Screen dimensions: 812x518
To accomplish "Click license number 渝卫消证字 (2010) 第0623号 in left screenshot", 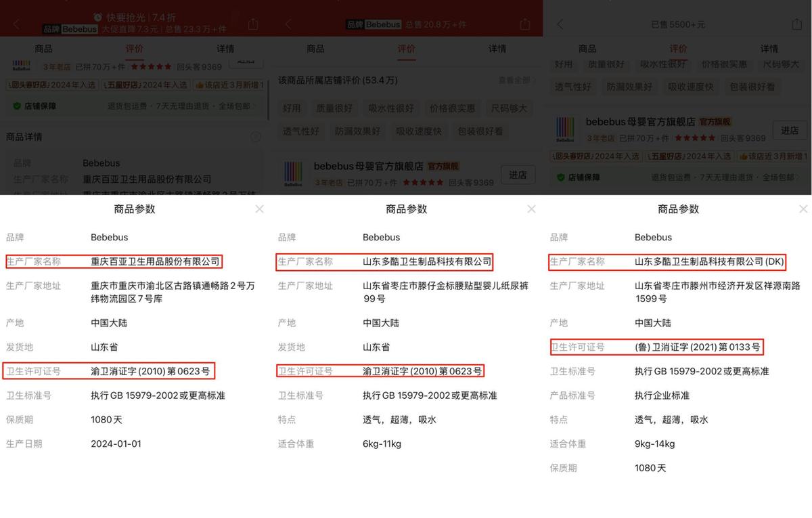I will coord(151,371).
